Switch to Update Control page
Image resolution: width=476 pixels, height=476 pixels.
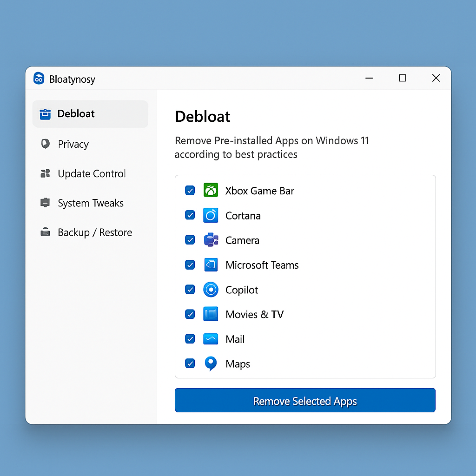tap(92, 174)
